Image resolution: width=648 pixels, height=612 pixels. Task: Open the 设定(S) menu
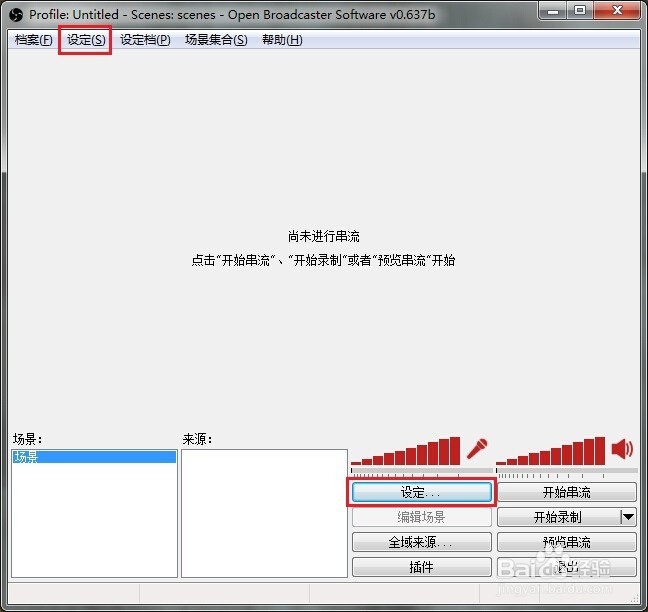pyautogui.click(x=86, y=40)
